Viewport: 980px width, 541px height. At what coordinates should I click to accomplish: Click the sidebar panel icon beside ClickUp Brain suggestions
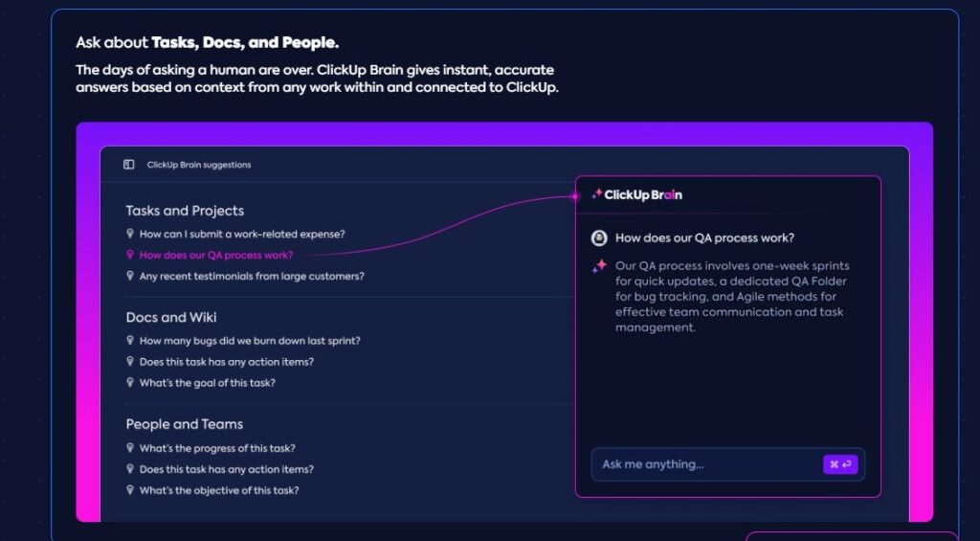129,165
